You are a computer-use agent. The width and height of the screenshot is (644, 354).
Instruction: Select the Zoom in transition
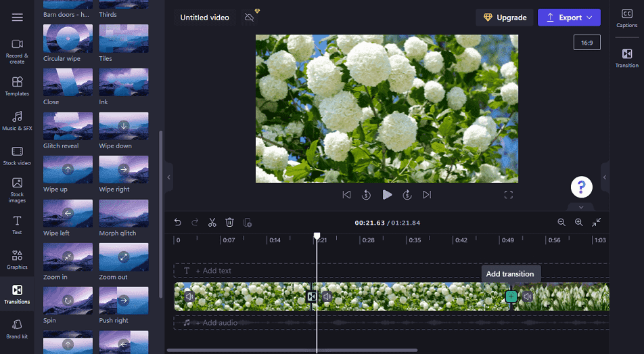(x=68, y=257)
